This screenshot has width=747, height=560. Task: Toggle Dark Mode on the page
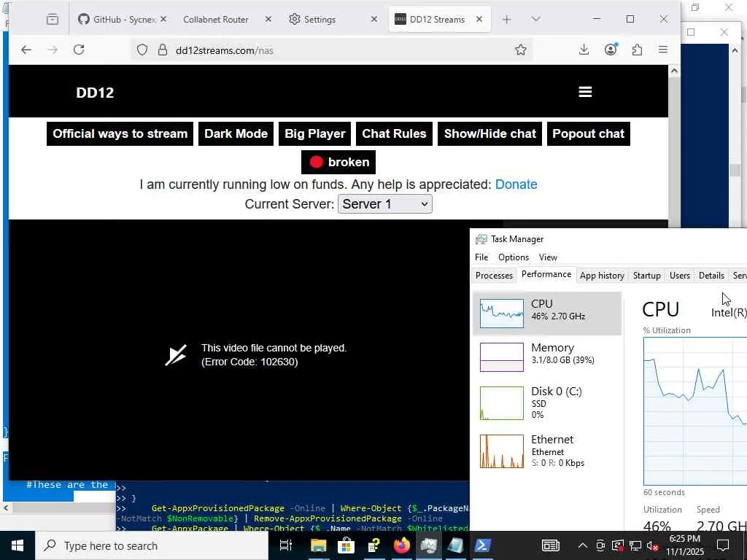click(x=236, y=134)
